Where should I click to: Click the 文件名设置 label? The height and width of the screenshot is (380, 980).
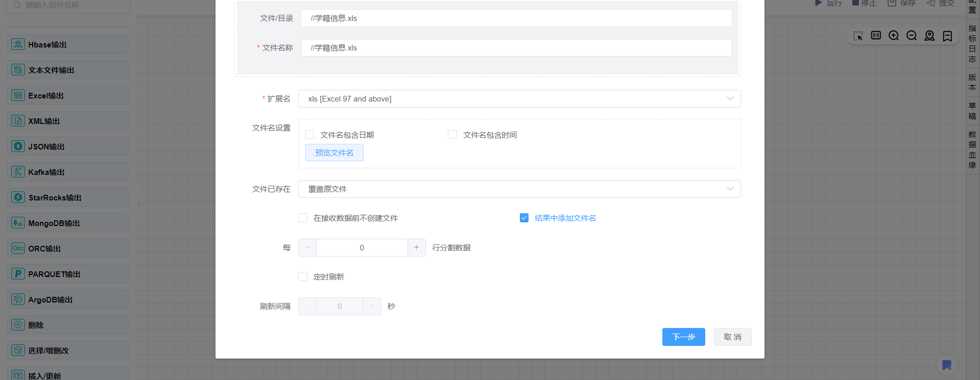click(271, 128)
